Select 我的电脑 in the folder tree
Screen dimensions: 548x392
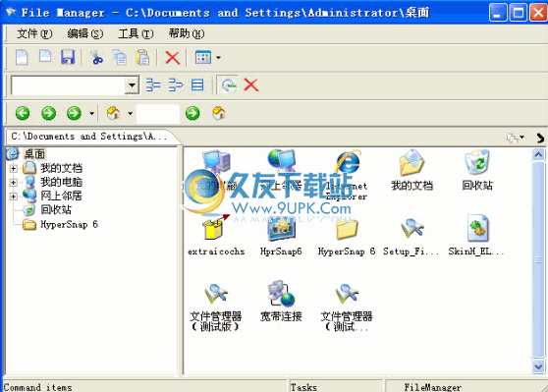tap(62, 182)
